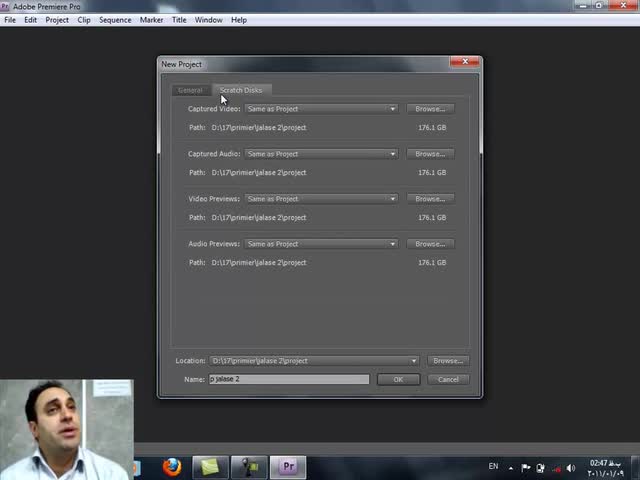
Task: Browse for the Captured Audio folder
Action: [x=430, y=154]
